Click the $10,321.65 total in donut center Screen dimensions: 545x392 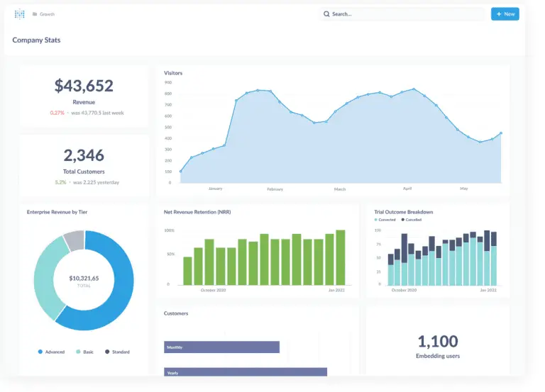click(84, 278)
